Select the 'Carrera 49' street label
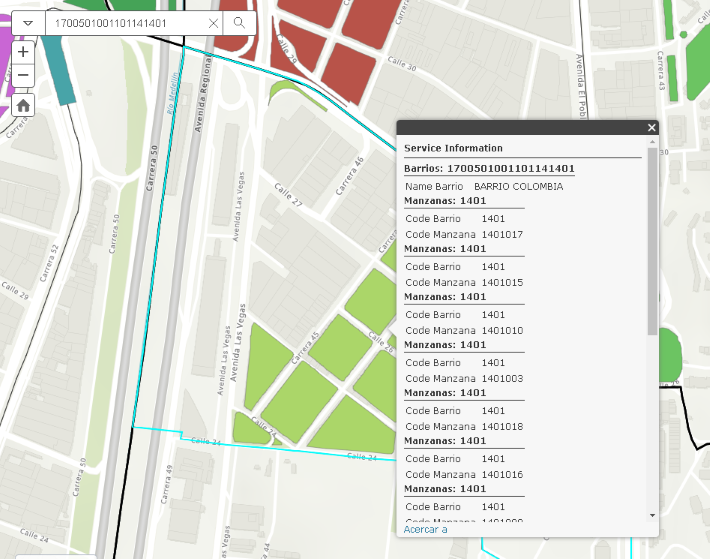 pos(166,484)
